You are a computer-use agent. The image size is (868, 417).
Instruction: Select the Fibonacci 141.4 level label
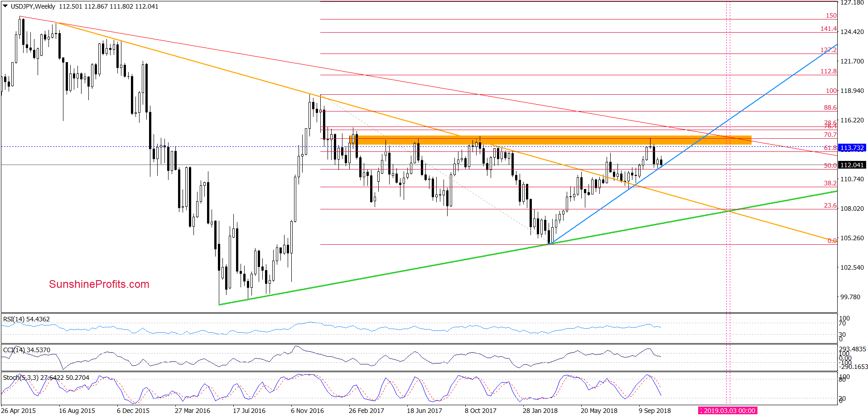829,29
